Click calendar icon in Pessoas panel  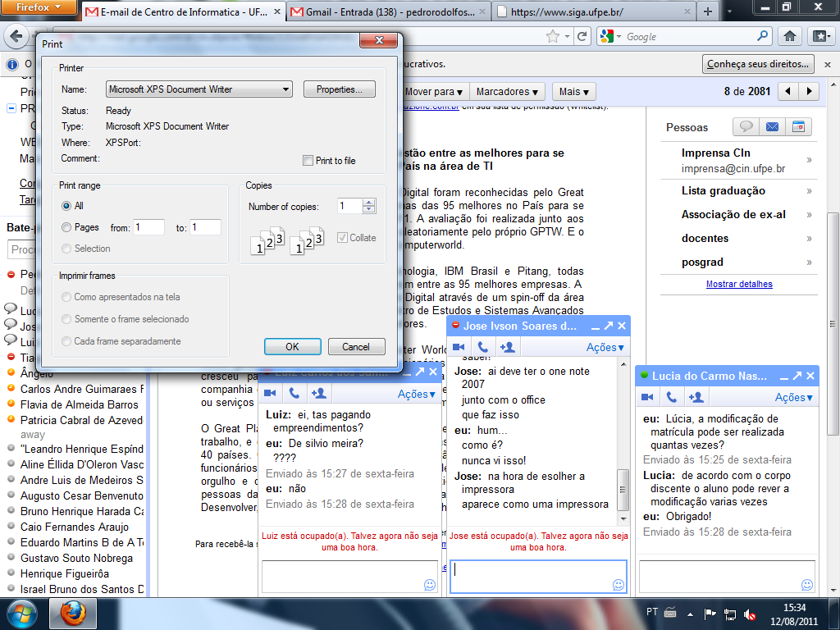point(798,127)
